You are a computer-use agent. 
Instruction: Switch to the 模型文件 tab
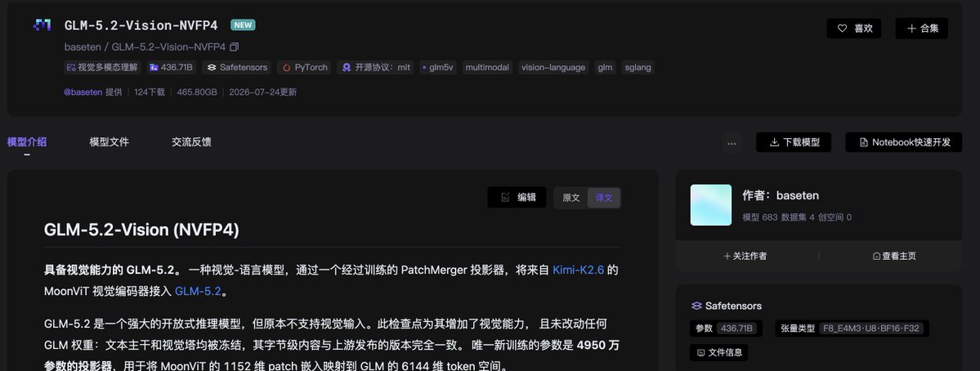(110, 141)
